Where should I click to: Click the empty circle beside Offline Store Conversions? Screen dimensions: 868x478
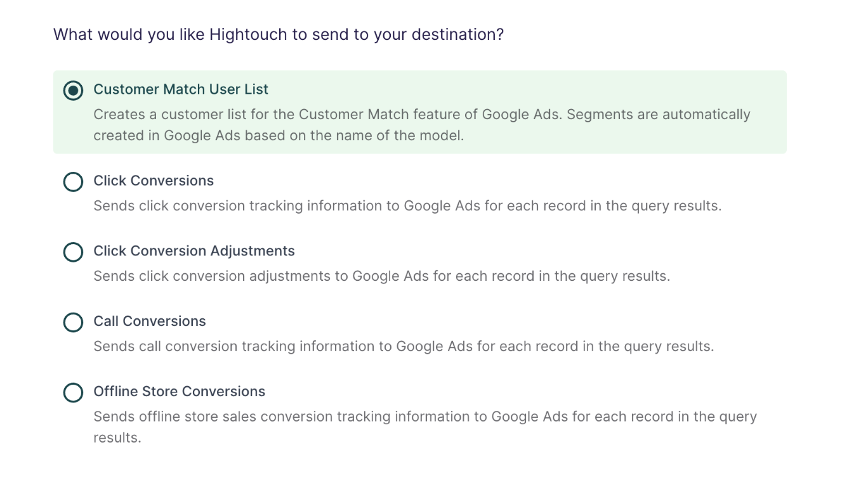coord(73,392)
